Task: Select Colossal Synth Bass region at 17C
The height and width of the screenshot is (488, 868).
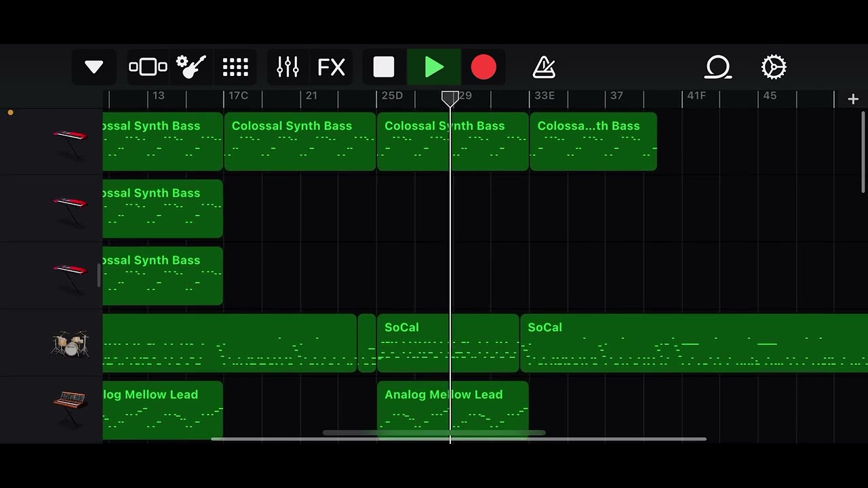Action: click(x=300, y=141)
